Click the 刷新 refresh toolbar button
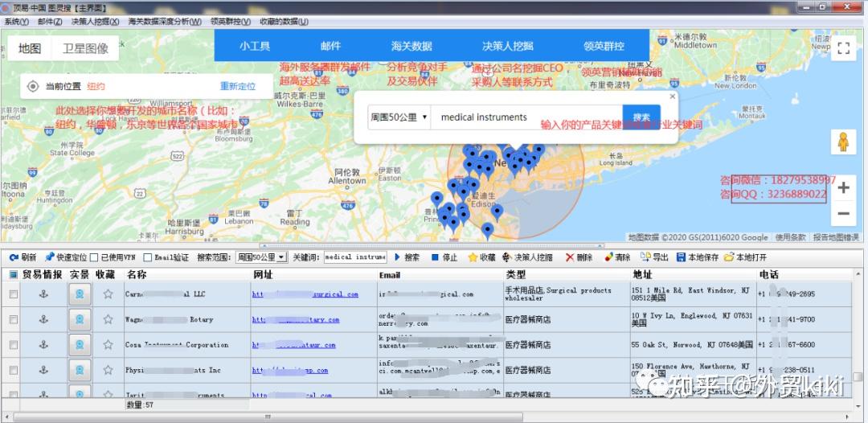868x423 pixels. (x=23, y=257)
